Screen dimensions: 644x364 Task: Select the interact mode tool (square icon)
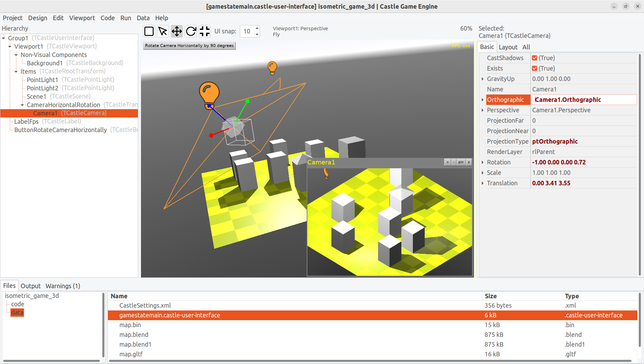click(149, 31)
